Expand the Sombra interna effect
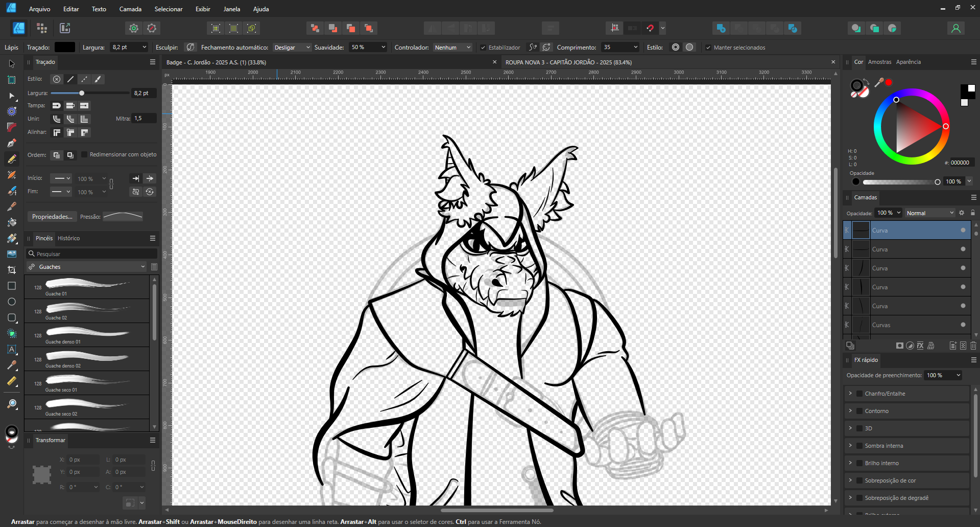 pyautogui.click(x=850, y=446)
